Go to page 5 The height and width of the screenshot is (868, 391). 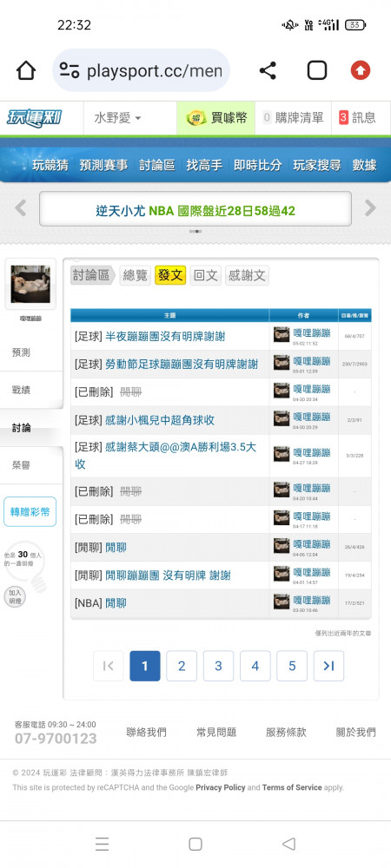[x=292, y=666]
